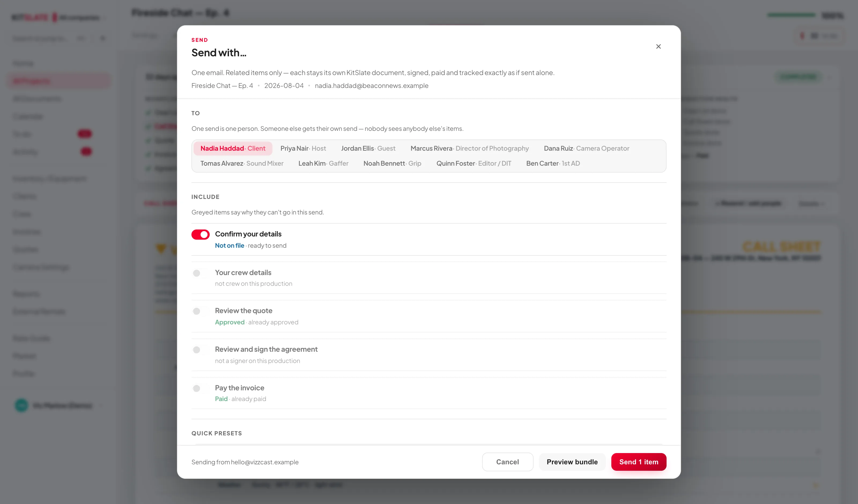The image size is (858, 504).
Task: Click the greyed Review the quote toggle
Action: (x=200, y=311)
